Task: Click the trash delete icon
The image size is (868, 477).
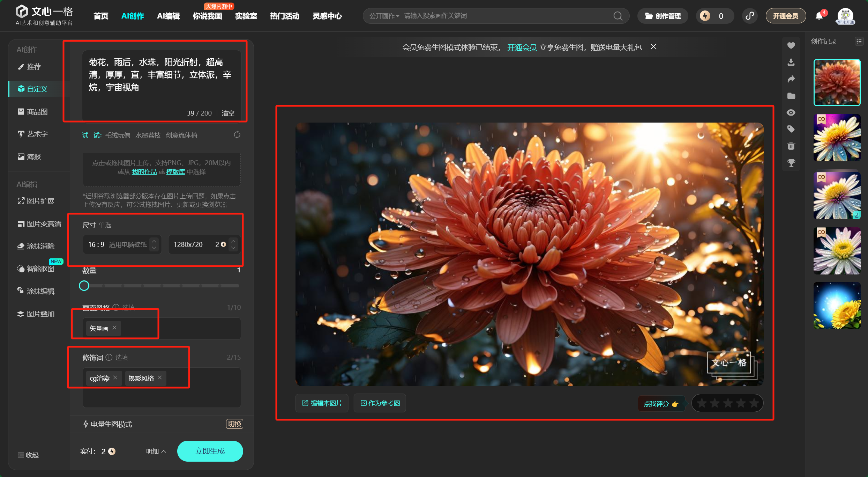Action: pos(791,146)
